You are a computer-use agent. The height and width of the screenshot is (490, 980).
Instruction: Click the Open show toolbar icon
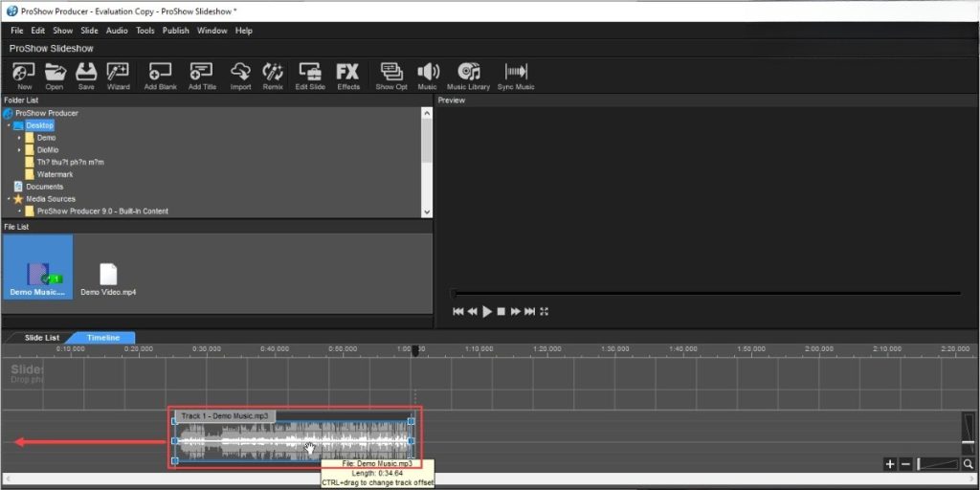pyautogui.click(x=55, y=77)
